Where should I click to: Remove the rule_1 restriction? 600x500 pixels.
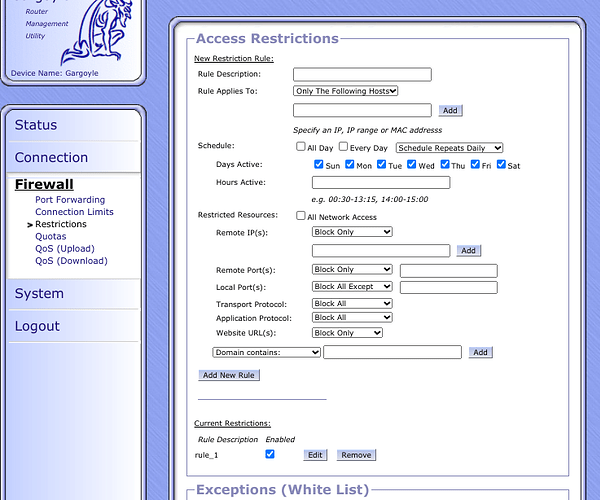click(355, 455)
